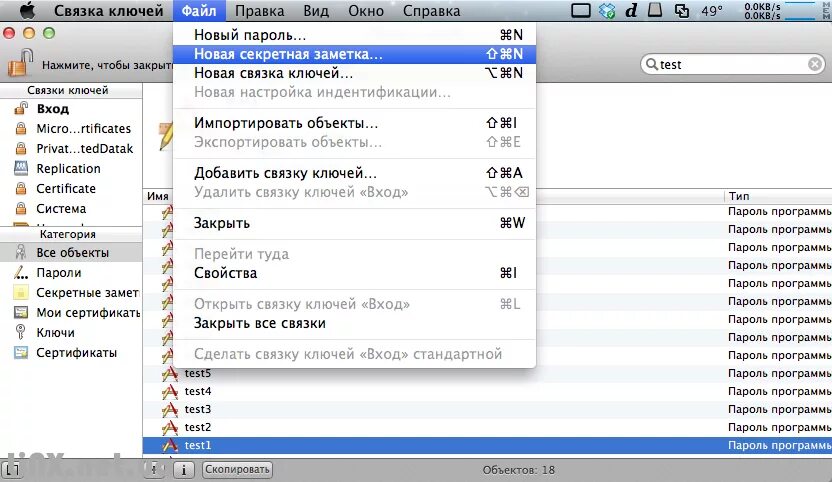The width and height of the screenshot is (832, 482).
Task: Click the application icon of test5 row
Action: point(170,374)
